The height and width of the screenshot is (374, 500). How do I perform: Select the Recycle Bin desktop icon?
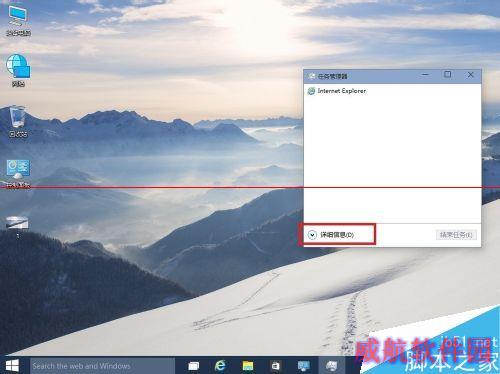[x=18, y=122]
